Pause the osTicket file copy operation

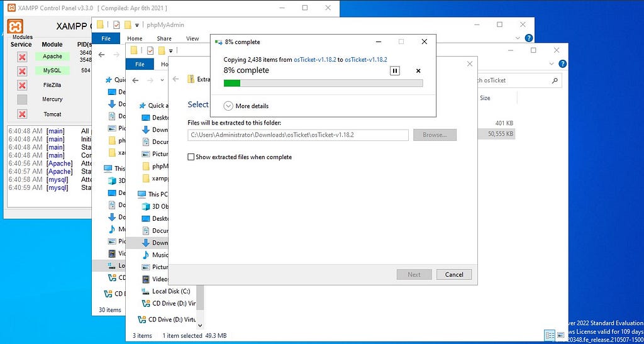point(394,71)
